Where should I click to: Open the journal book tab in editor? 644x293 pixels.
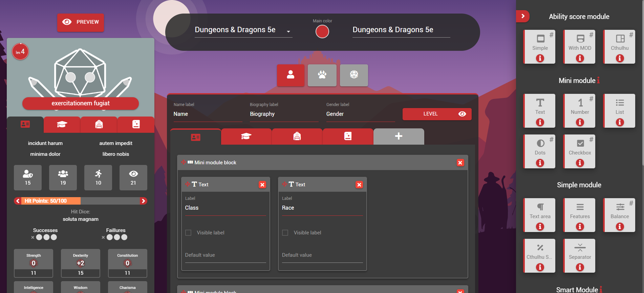348,137
